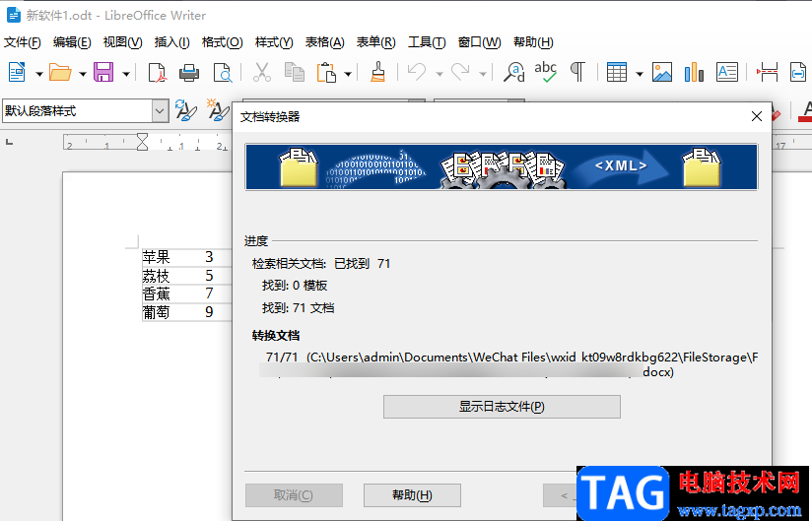Click the 香蕉 table cell
812x521 pixels.
[x=157, y=293]
